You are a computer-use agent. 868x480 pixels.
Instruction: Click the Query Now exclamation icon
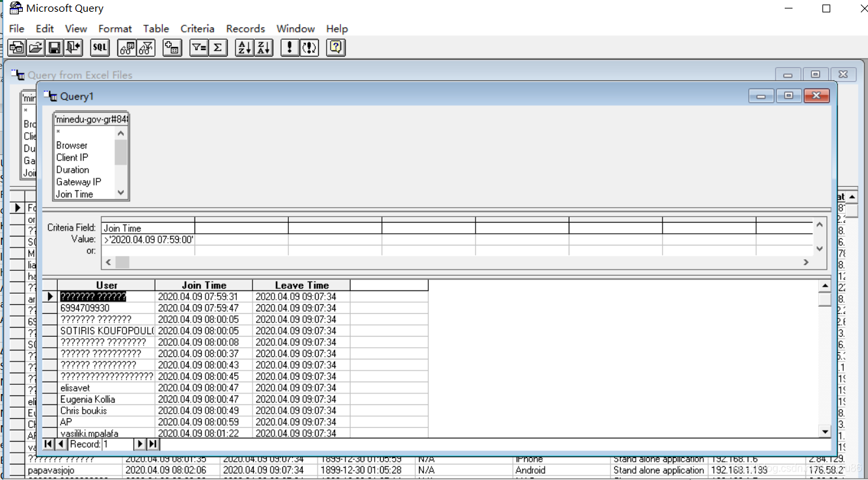point(290,48)
